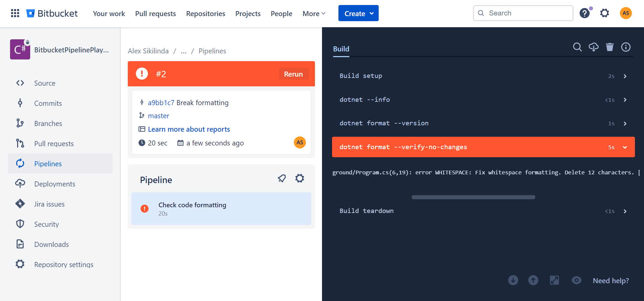Viewport: 644px width, 301px height.
Task: Go to Commits in sidebar
Action: click(x=60, y=103)
